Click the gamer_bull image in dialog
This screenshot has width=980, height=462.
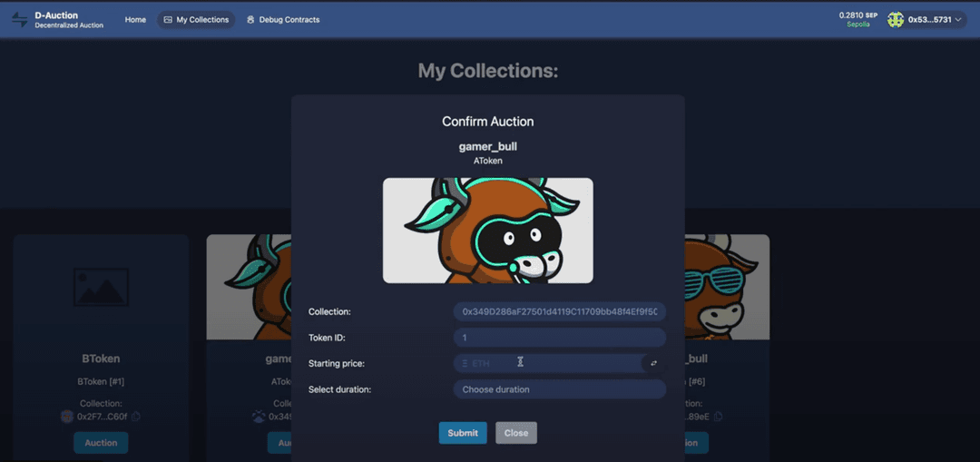click(487, 230)
